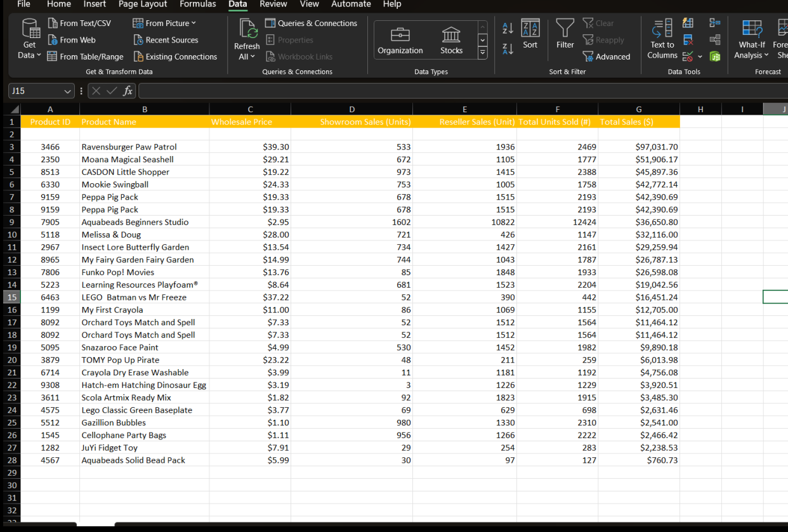Select the Stocks data type
Screen dimensions: 788x532
coord(451,40)
